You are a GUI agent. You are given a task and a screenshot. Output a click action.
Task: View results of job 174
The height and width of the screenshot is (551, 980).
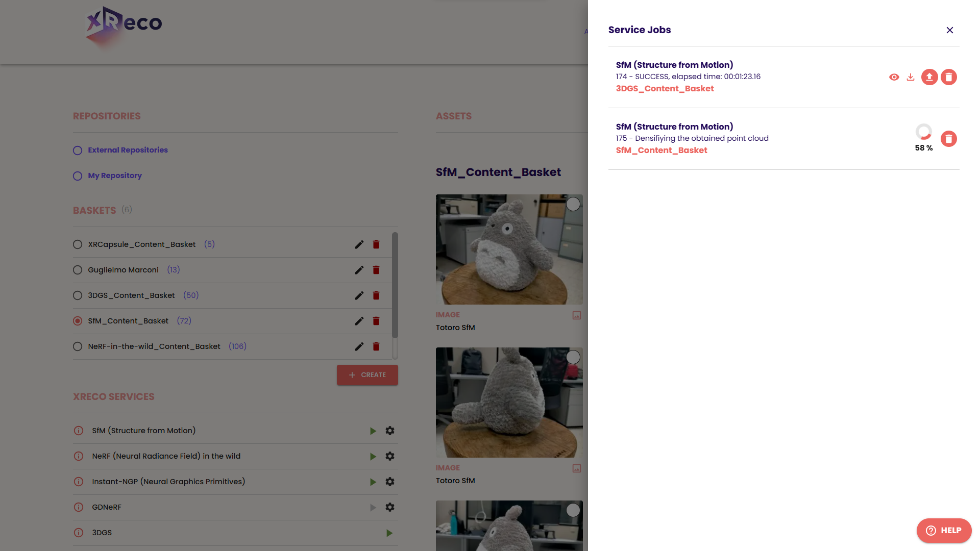pyautogui.click(x=894, y=77)
